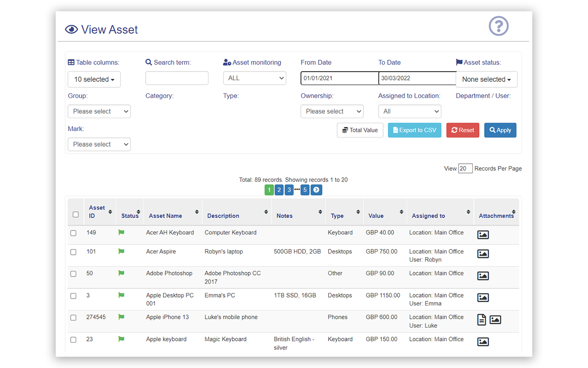Sort table by Assigned to arrows

pos(468,212)
